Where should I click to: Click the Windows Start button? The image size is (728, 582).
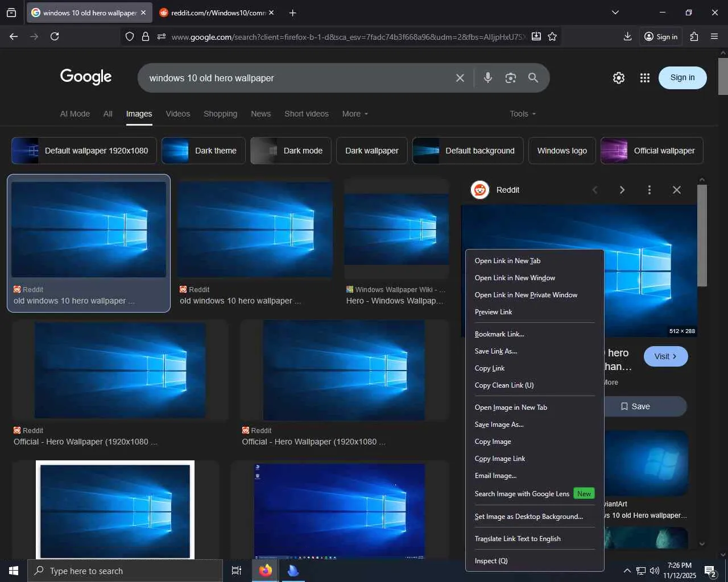click(14, 571)
